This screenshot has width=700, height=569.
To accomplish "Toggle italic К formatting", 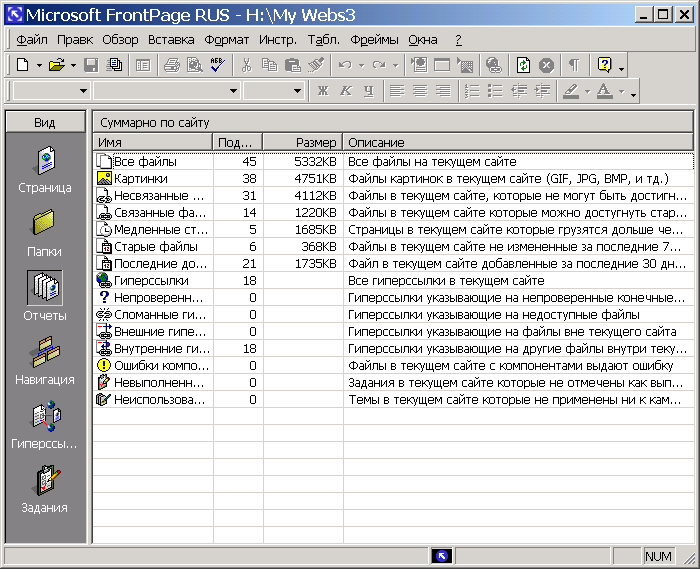I will (x=346, y=91).
